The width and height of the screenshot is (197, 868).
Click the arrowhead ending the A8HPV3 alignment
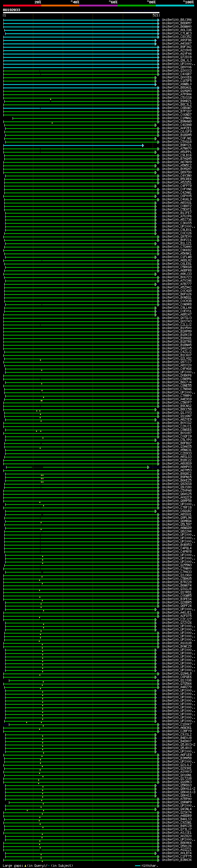pyautogui.click(x=148, y=467)
